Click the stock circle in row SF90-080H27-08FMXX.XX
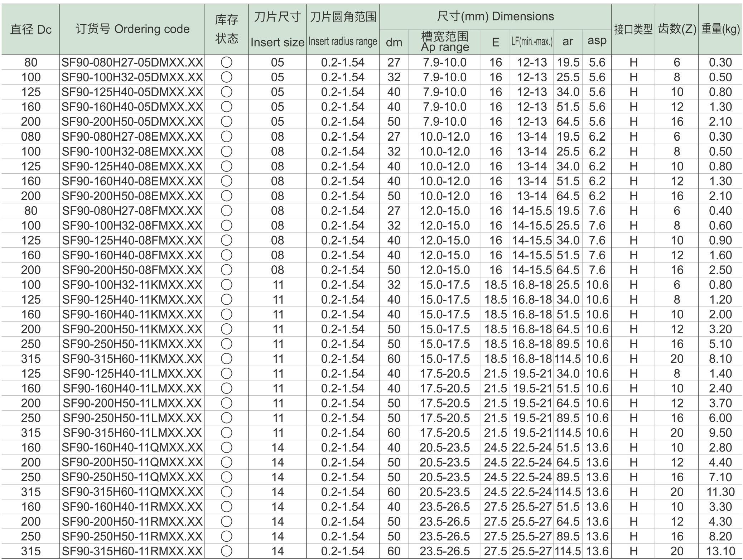743x560 pixels. coord(226,211)
